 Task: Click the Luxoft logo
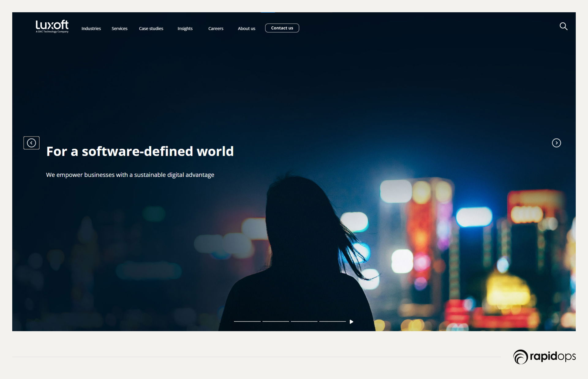pos(52,25)
